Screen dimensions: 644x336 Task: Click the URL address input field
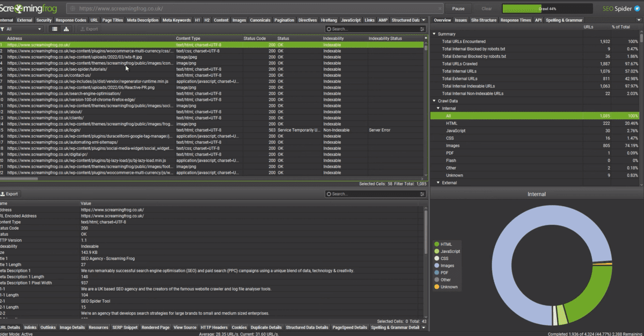pyautogui.click(x=255, y=9)
